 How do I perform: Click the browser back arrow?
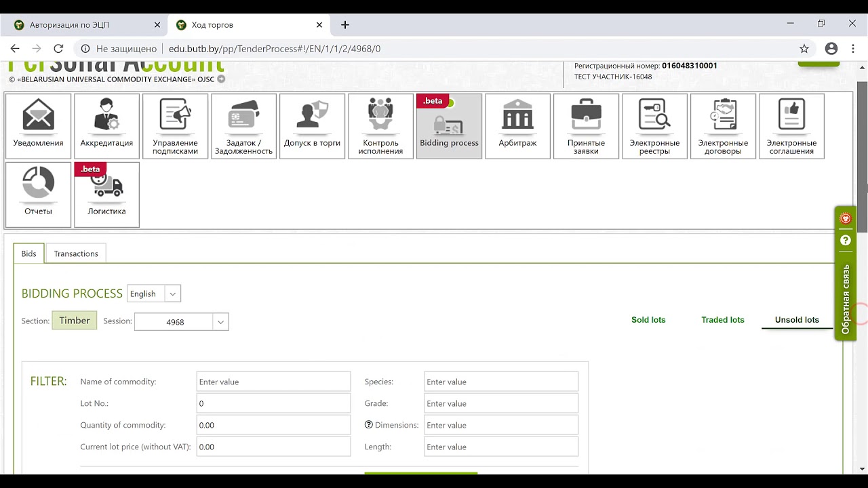[x=15, y=49]
